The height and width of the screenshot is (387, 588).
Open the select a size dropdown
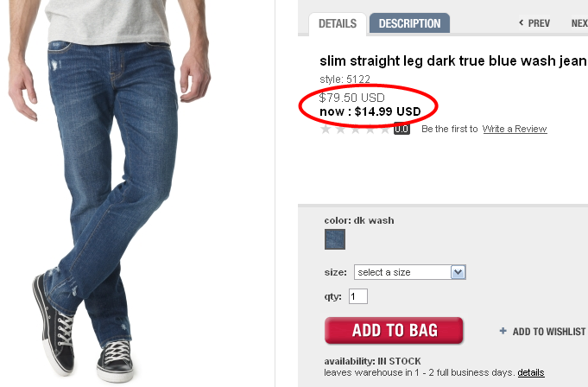point(410,272)
